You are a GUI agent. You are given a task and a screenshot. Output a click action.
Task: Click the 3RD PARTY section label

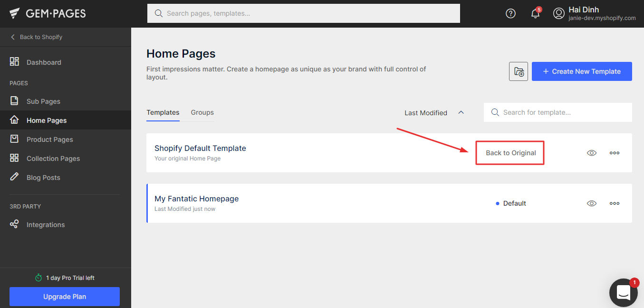25,207
